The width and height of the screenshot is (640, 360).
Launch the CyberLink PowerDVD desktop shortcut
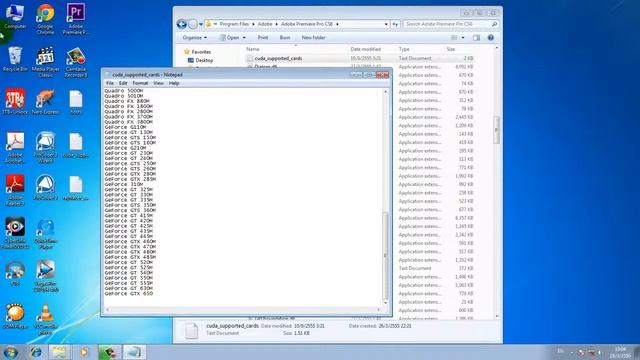point(15,233)
